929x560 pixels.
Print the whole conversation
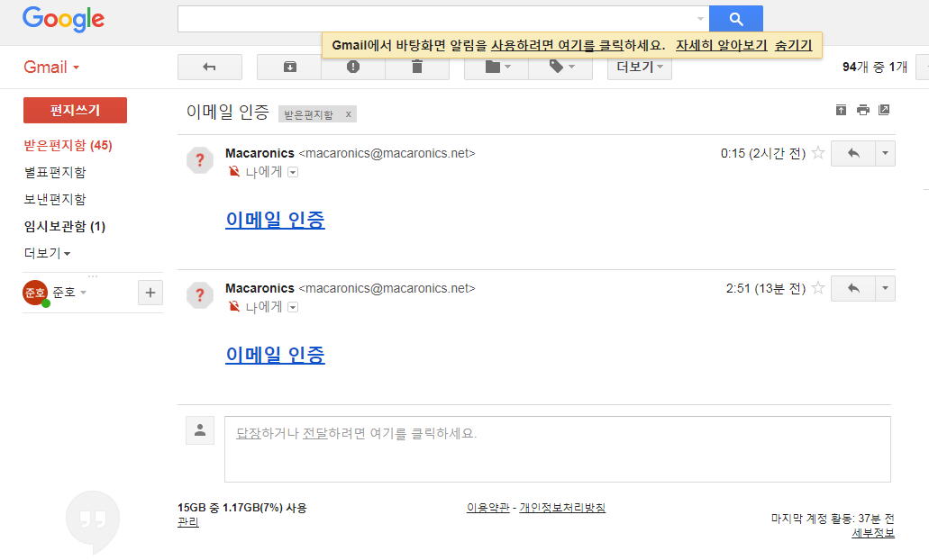862,110
